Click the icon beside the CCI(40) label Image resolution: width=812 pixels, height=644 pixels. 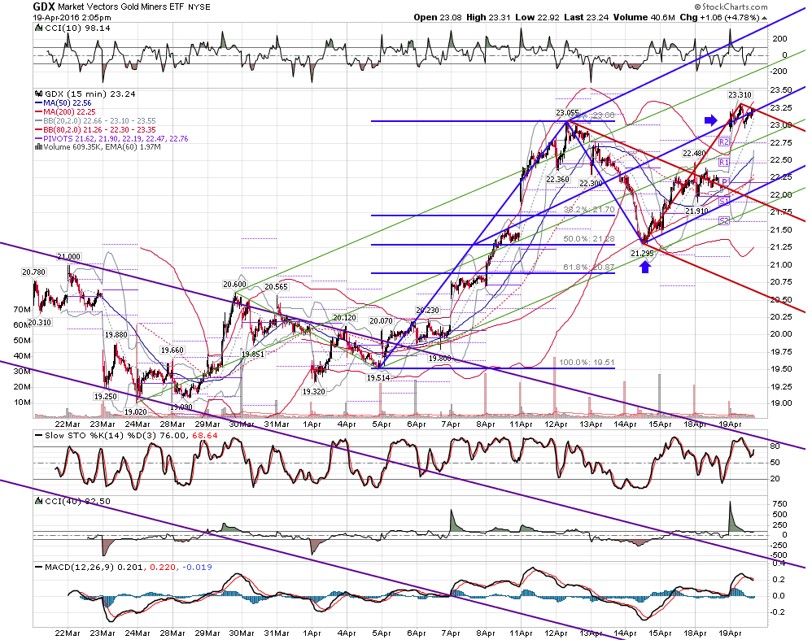[38, 501]
